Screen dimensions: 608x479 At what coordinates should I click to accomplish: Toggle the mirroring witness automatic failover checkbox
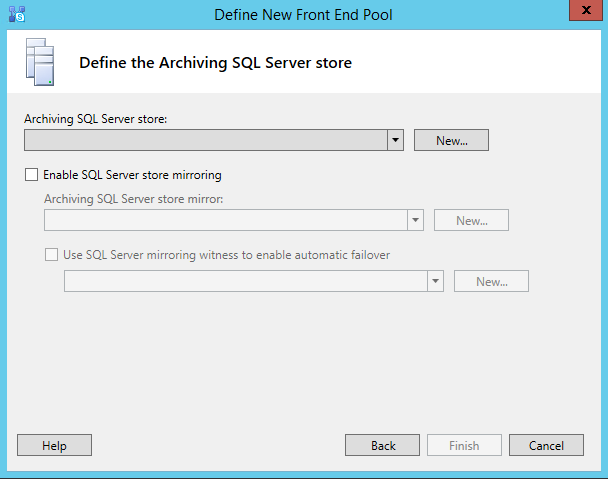coord(51,255)
